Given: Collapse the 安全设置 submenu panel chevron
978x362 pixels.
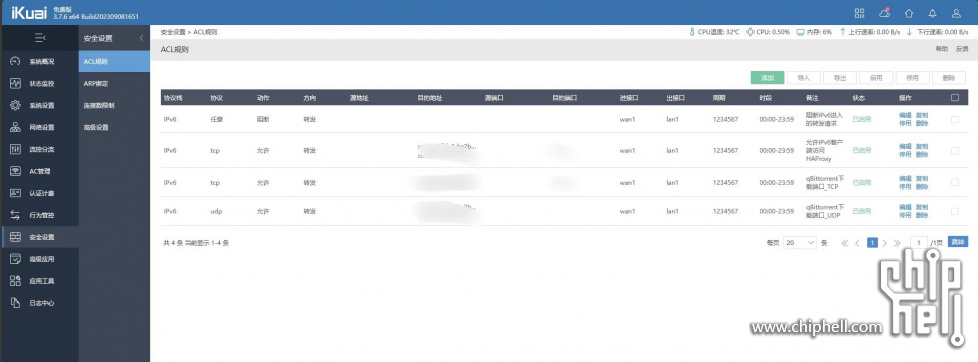Looking at the screenshot, I should coord(141,38).
